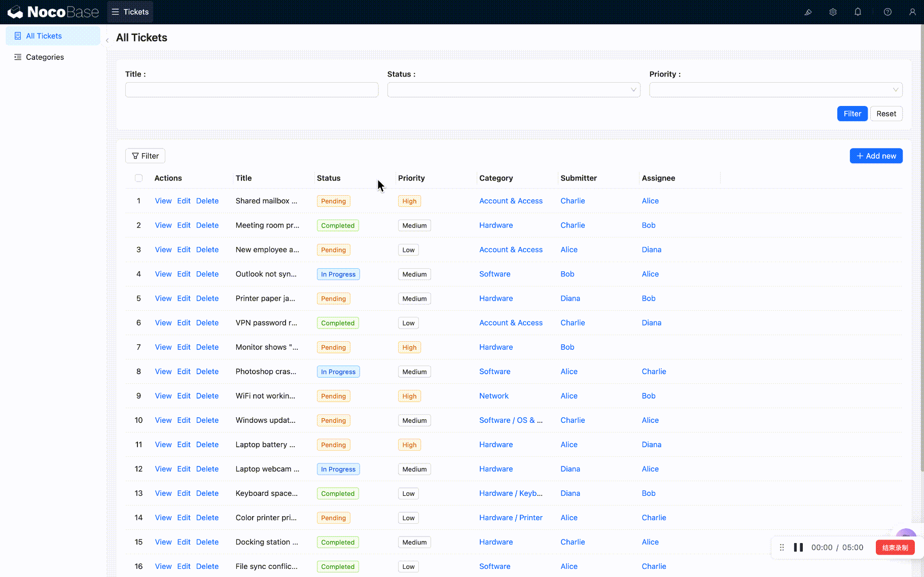The height and width of the screenshot is (577, 924).
Task: Click the blue Filter button
Action: (852, 114)
